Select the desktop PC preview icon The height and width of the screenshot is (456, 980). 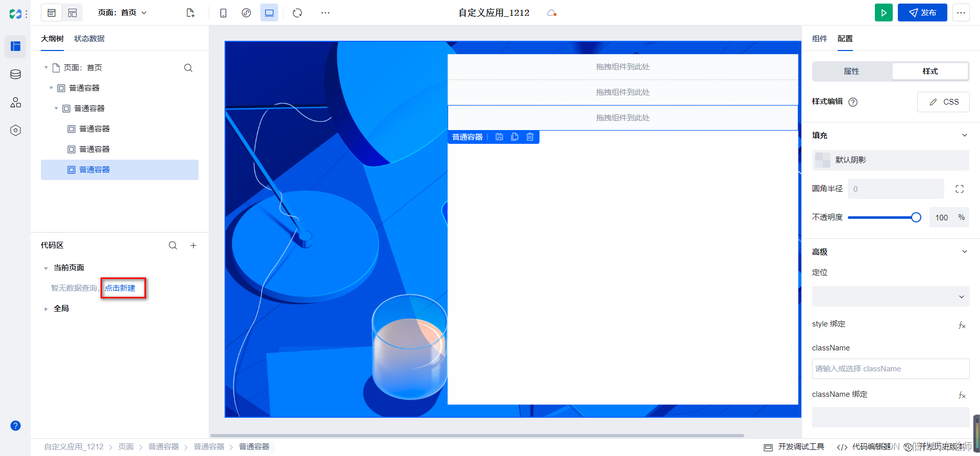click(269, 13)
